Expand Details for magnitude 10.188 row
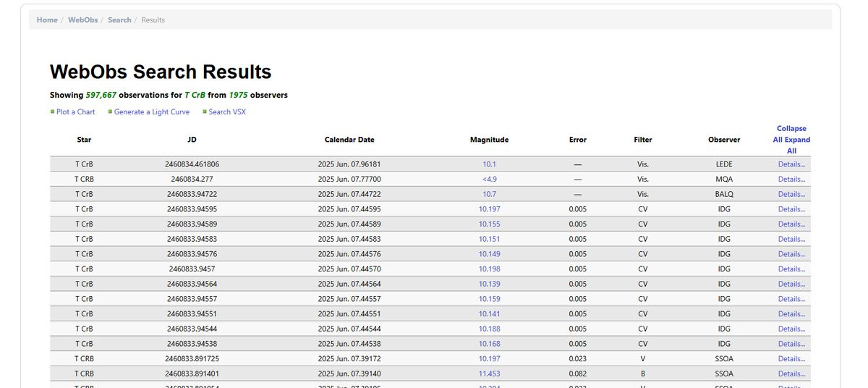This screenshot has height=388, width=868. [x=791, y=329]
